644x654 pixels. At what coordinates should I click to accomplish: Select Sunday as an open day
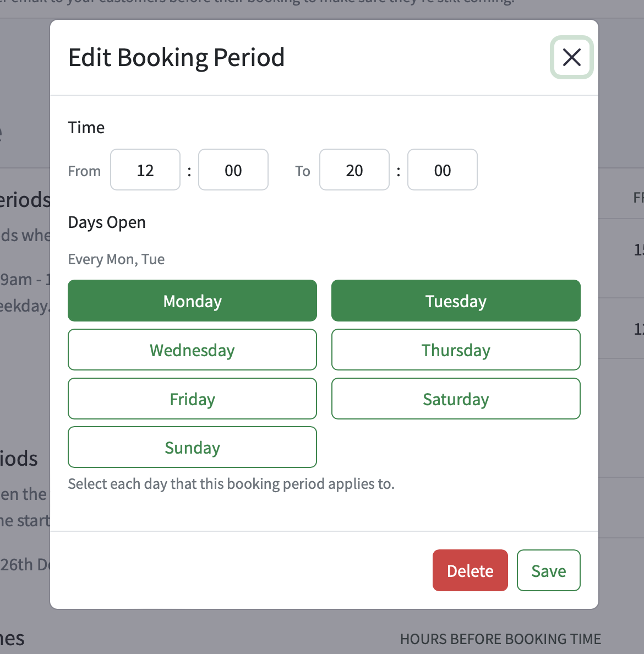point(192,447)
